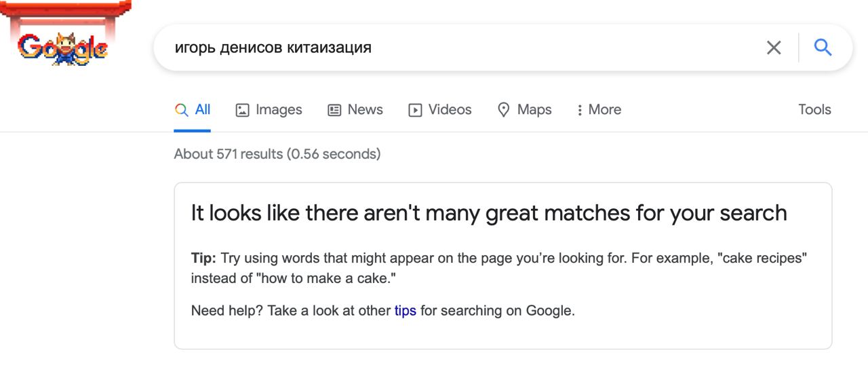Expand the More menu via three dots
Screen dimensions: 868x374
579,110
